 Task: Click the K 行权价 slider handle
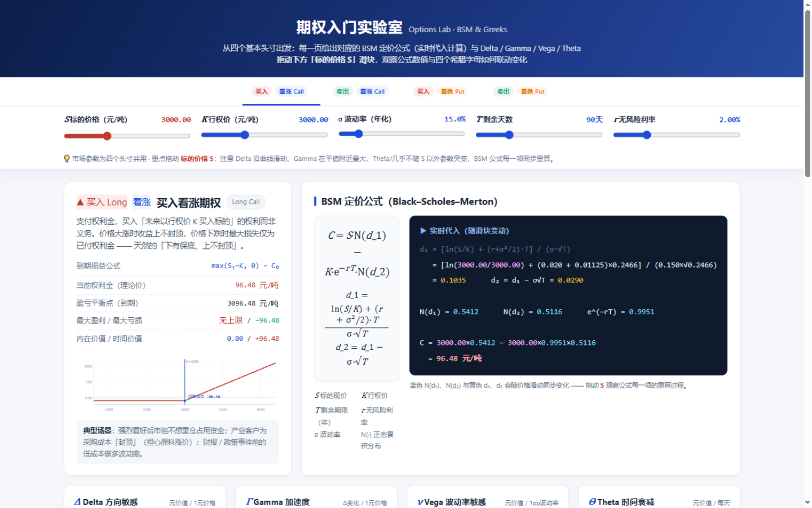click(245, 135)
